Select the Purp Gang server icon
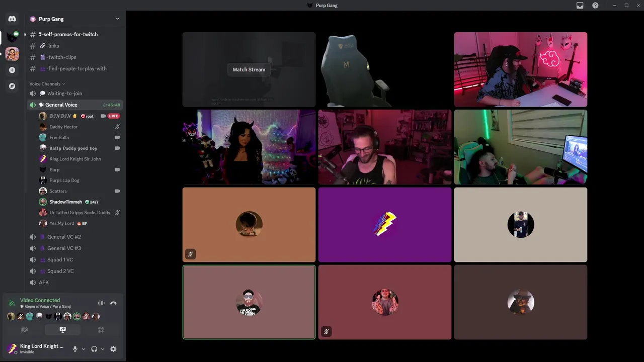Image resolution: width=644 pixels, height=362 pixels. point(12,37)
